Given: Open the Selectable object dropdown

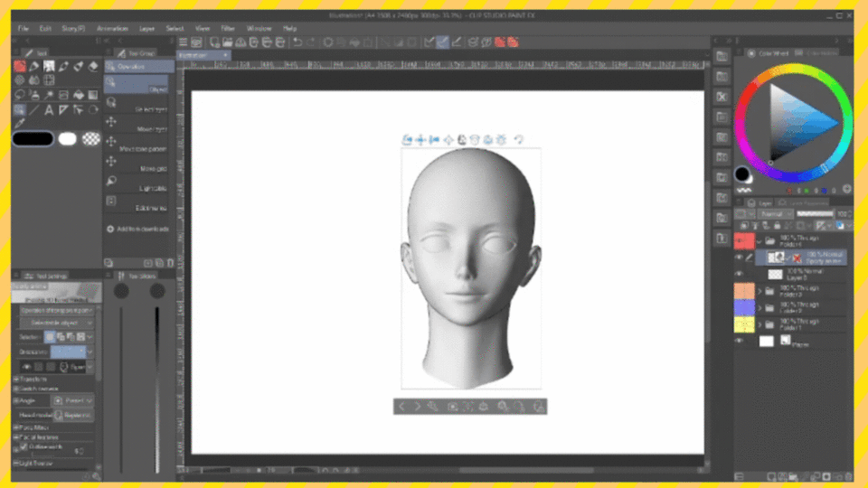Looking at the screenshot, I should [56, 323].
